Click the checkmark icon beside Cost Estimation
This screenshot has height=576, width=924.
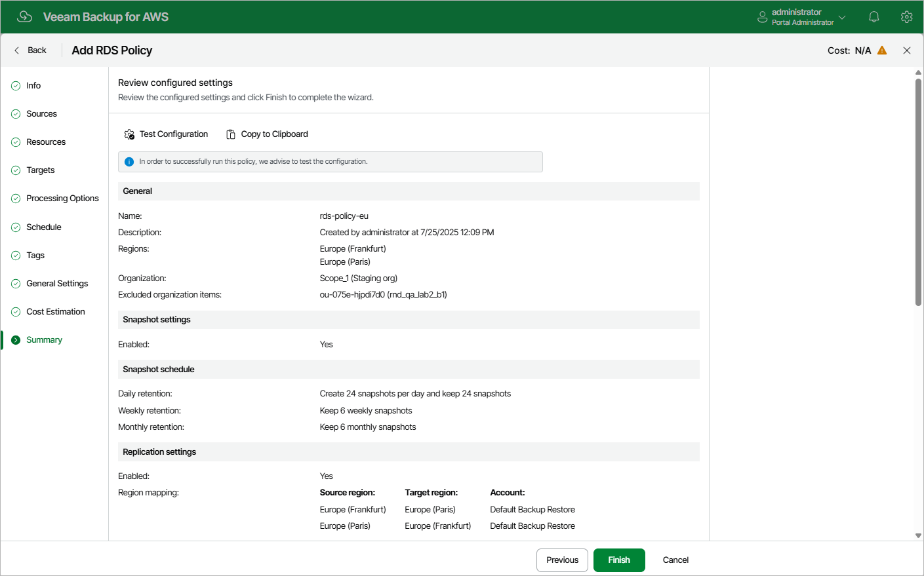point(16,312)
